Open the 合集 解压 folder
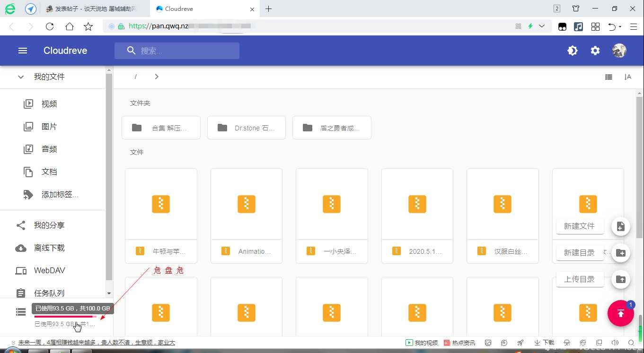Image resolution: width=644 pixels, height=353 pixels. pyautogui.click(x=161, y=128)
